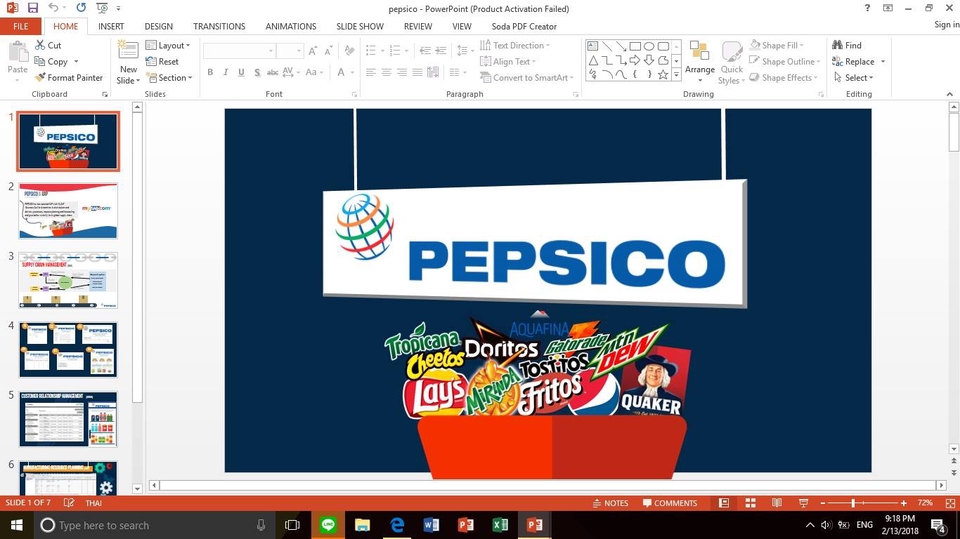Screen dimensions: 960x539
Task: Center align text
Action: coord(386,72)
